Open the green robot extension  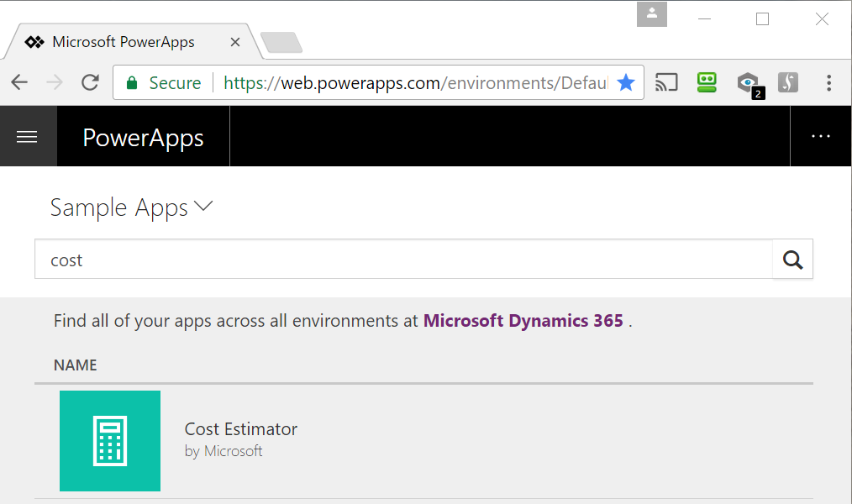(707, 82)
